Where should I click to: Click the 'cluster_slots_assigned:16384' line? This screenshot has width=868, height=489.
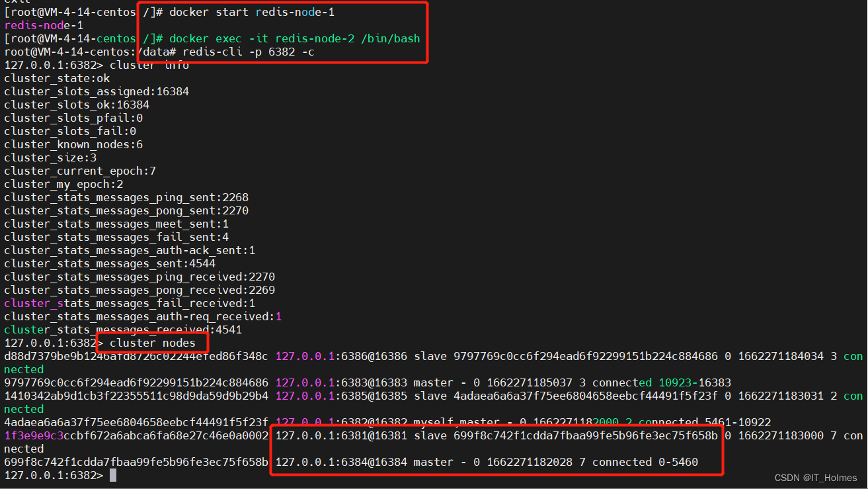(97, 91)
